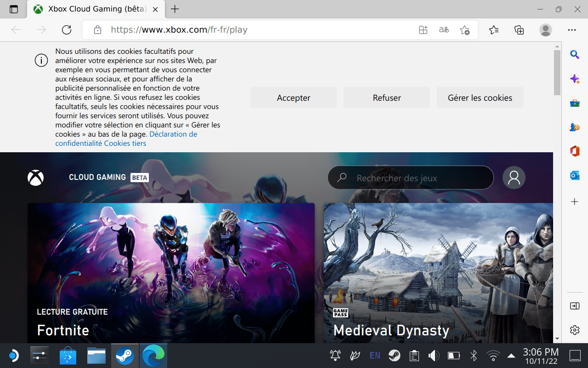Hide the sidebar with collapse icon

[575, 306]
